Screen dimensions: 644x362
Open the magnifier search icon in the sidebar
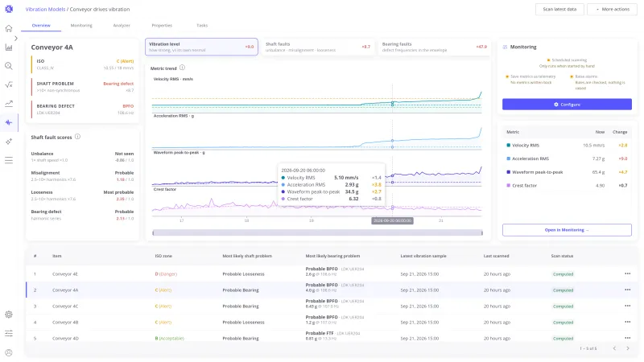(9, 66)
